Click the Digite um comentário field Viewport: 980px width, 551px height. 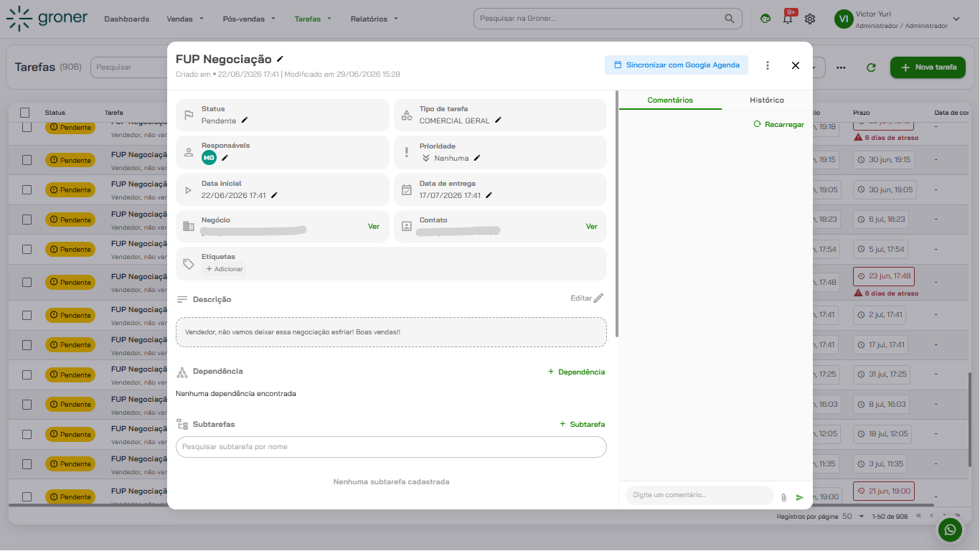(699, 495)
